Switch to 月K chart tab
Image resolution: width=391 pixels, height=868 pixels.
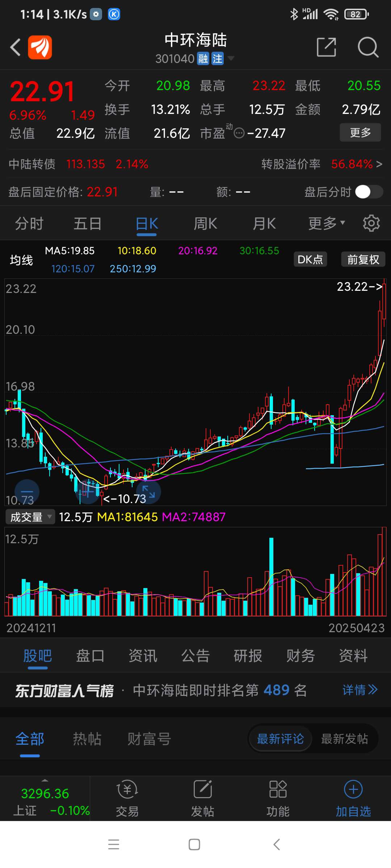(x=264, y=224)
